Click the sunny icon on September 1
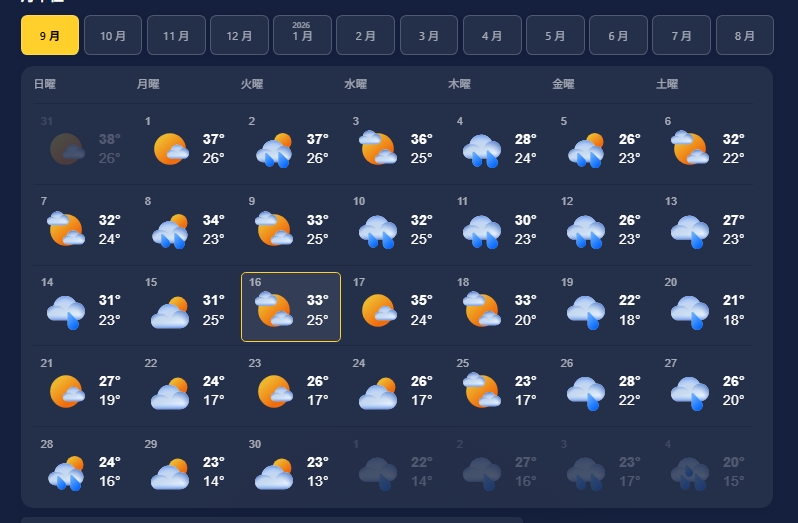Viewport: 798px width, 523px height. click(171, 149)
